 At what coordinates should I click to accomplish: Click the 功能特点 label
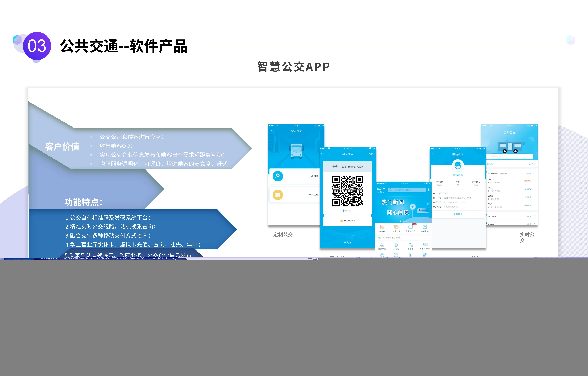[83, 202]
